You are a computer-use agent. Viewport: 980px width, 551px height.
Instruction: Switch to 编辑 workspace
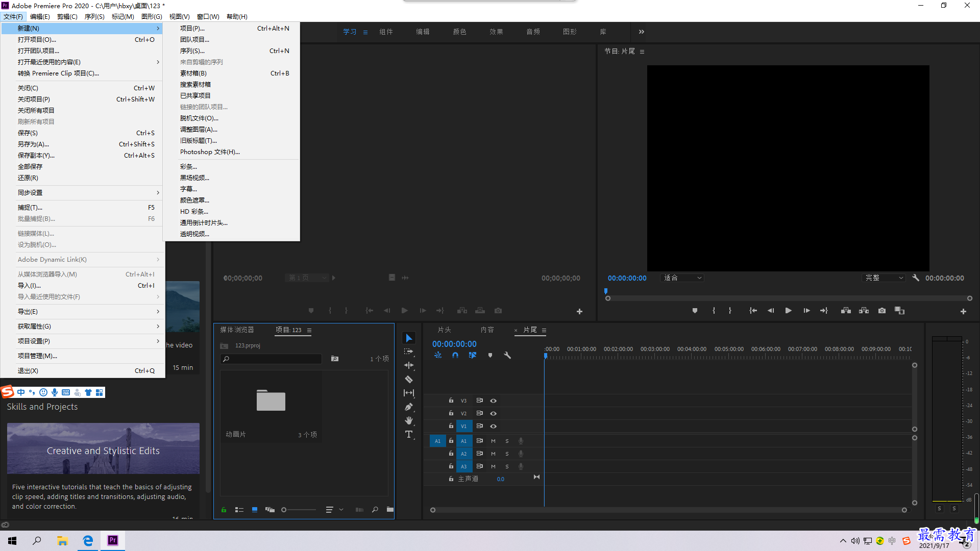pos(423,32)
